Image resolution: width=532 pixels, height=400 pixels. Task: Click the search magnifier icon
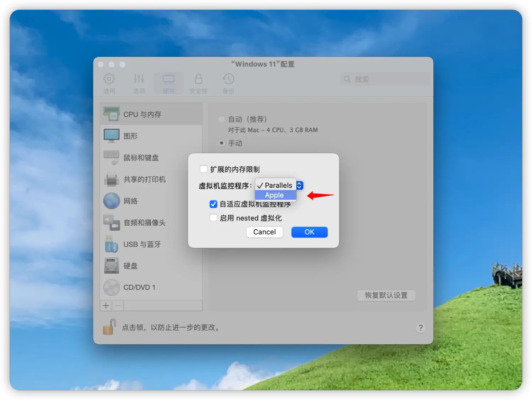pyautogui.click(x=347, y=79)
